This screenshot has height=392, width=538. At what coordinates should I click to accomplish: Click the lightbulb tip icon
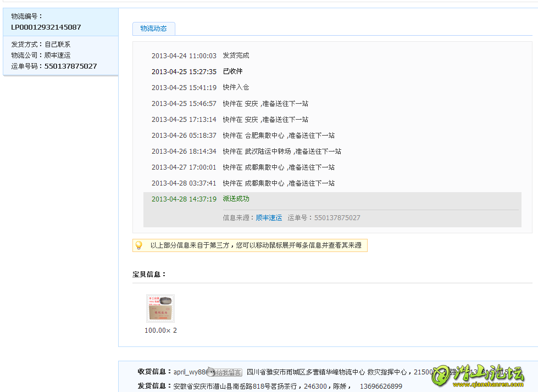tap(139, 245)
